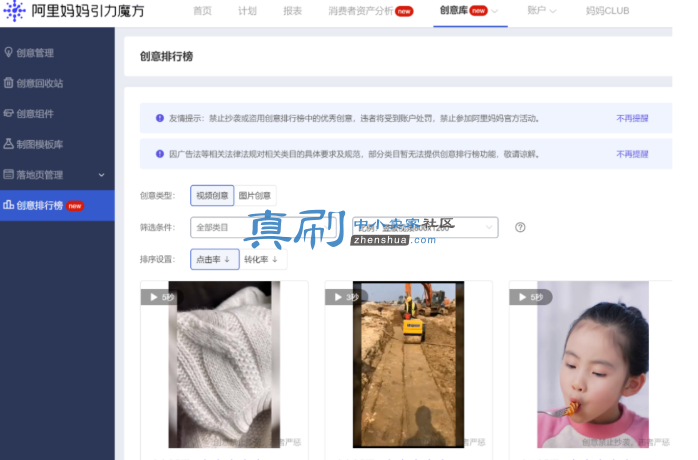
Task: Open the 首页 tab
Action: tap(203, 11)
